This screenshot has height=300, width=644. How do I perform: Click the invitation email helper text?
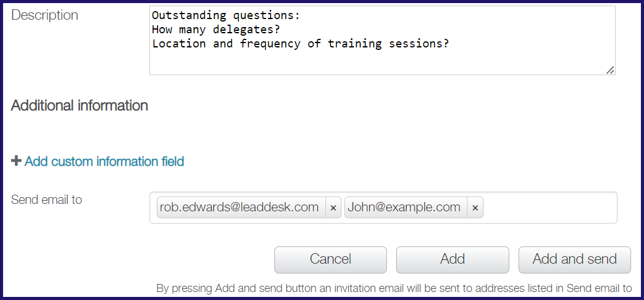coord(394,288)
